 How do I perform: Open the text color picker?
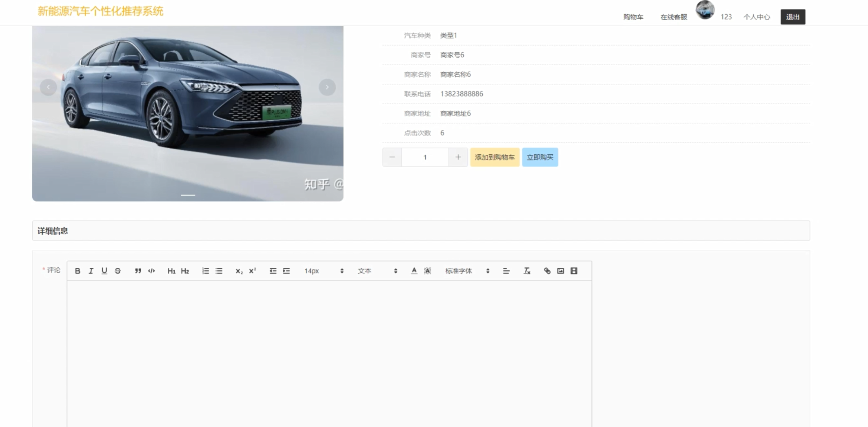click(414, 271)
